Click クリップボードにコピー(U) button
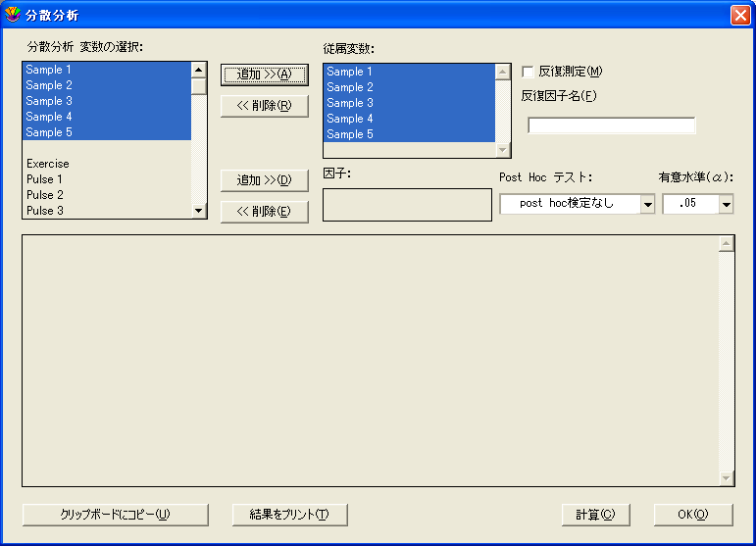Image resolution: width=756 pixels, height=546 pixels. click(x=116, y=515)
